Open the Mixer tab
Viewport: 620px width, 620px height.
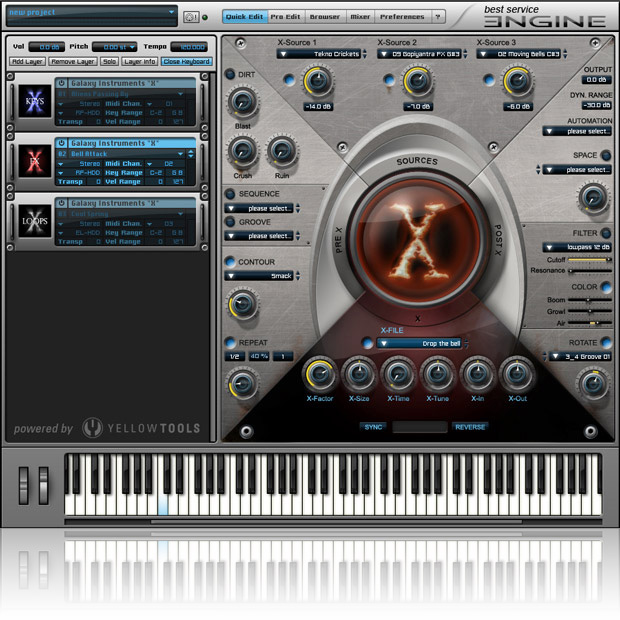[x=359, y=17]
